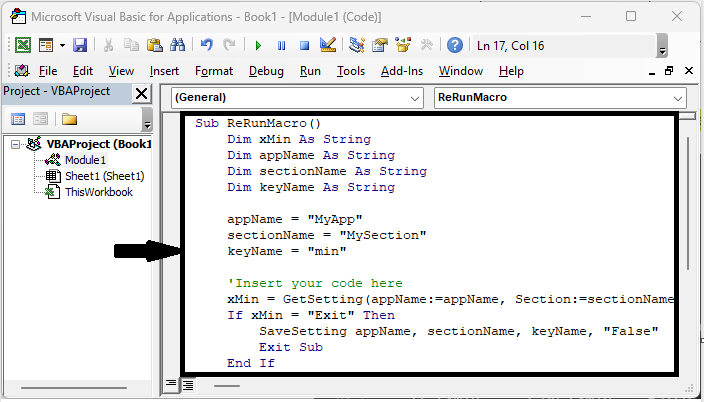Open the Help menu
Screen dimensions: 704x402
pyautogui.click(x=511, y=71)
